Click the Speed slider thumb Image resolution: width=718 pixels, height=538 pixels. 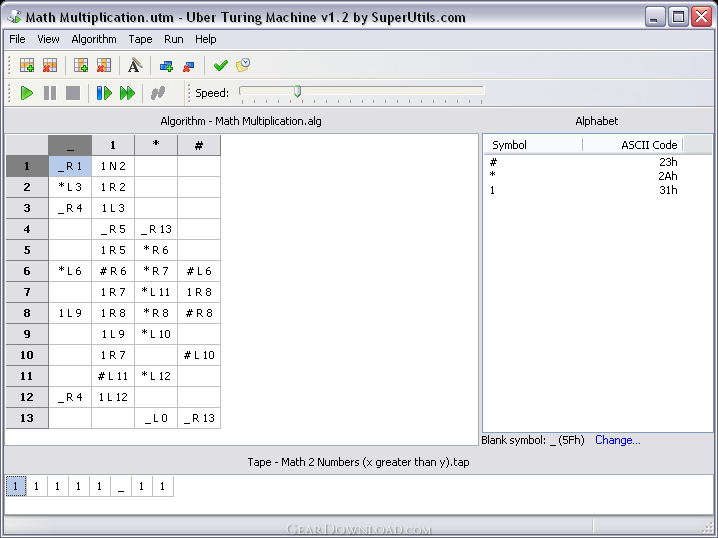click(x=298, y=91)
